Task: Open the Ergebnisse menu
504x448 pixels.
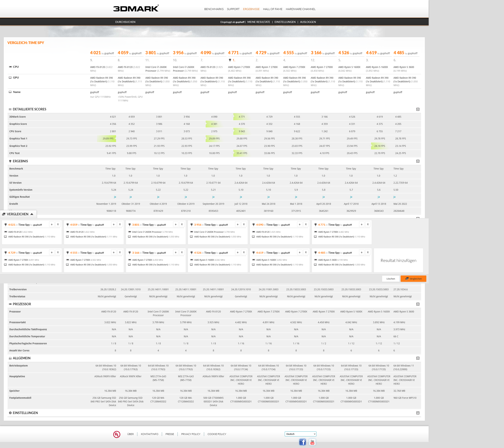Action: click(x=251, y=9)
